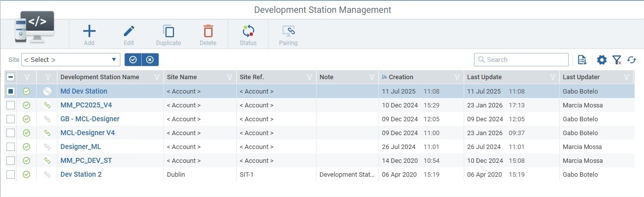
Task: Open the Development Station Name column filter
Action: coord(157,77)
